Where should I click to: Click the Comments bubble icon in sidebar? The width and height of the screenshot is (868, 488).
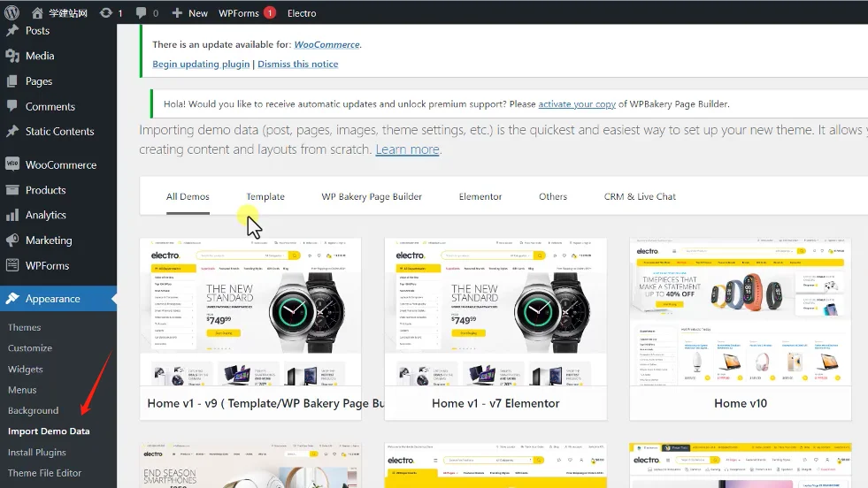(x=12, y=106)
